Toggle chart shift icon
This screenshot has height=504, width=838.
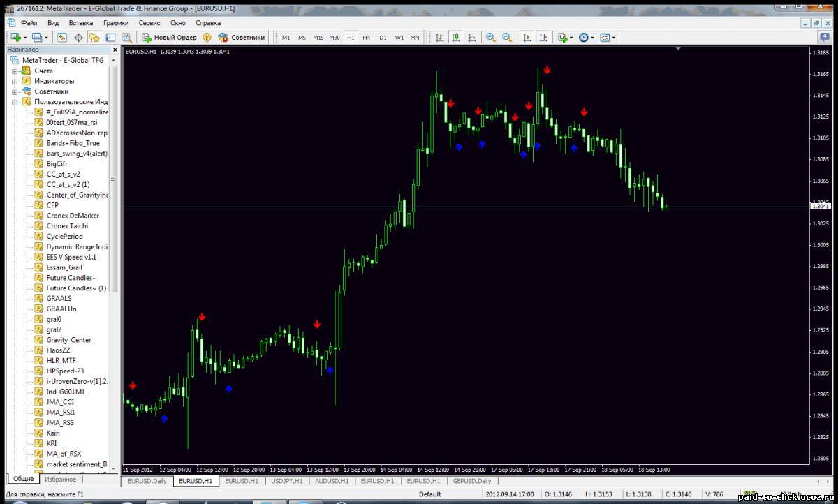pos(543,37)
